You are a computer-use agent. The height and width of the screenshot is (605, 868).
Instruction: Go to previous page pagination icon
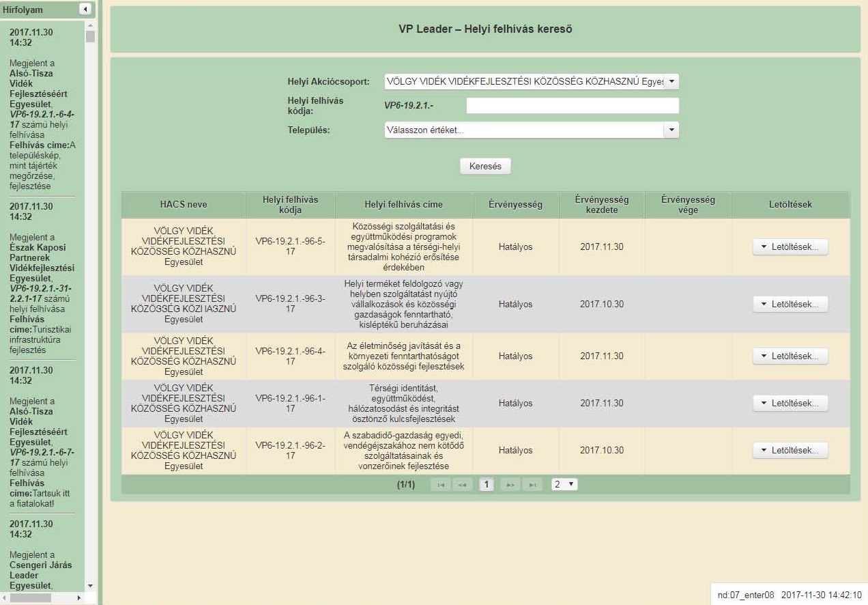pos(462,485)
